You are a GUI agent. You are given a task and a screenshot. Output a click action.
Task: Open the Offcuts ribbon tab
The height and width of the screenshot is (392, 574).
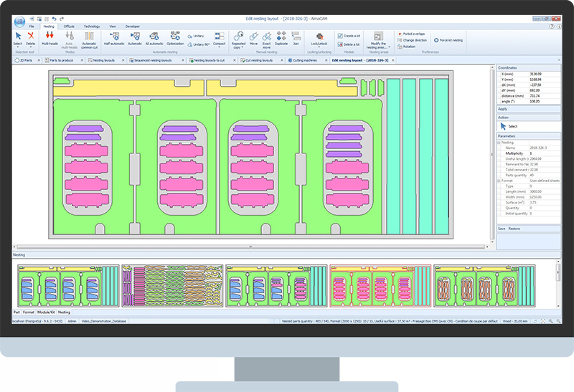click(69, 26)
